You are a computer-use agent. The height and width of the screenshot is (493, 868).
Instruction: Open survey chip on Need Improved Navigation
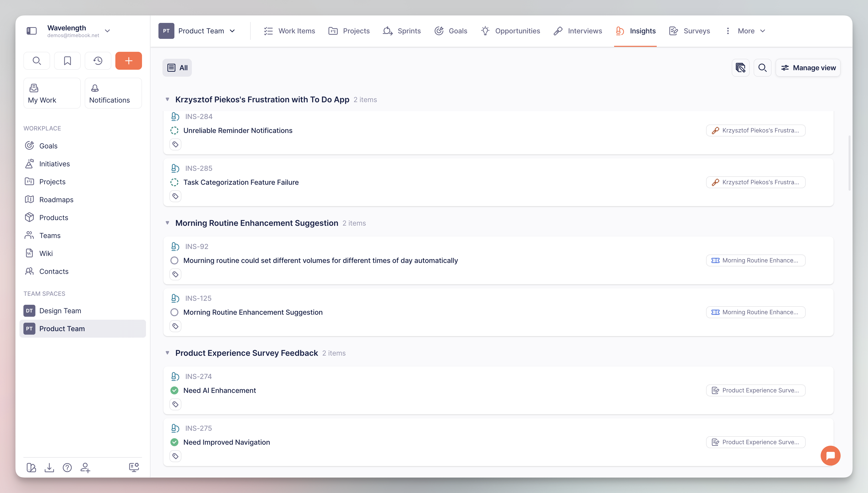tap(756, 442)
